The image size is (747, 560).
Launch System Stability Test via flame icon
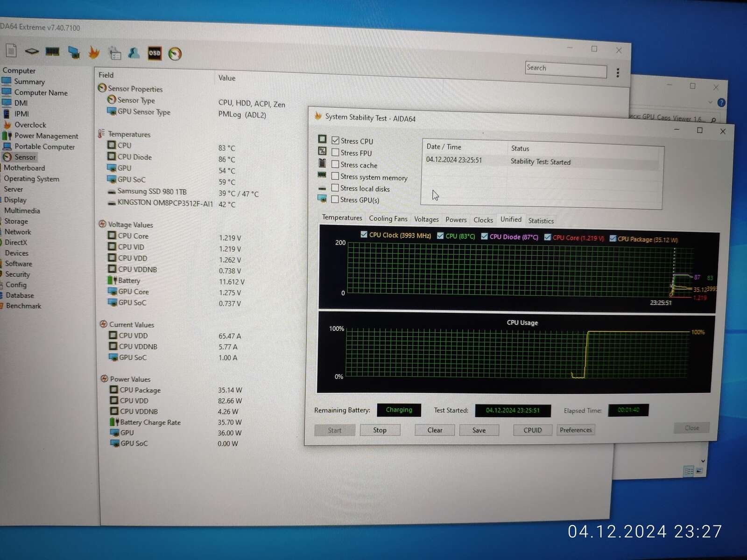pos(94,52)
